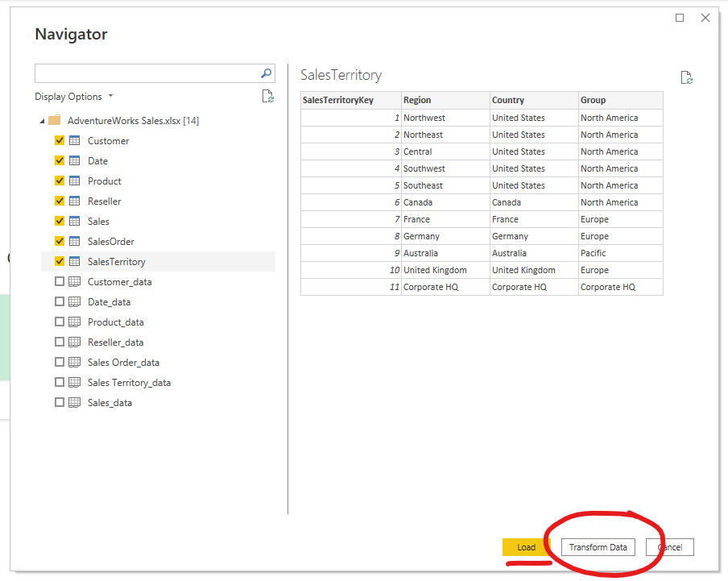728x581 pixels.
Task: Collapse the AdventureWorks Sales.xlsx tree node
Action: point(41,121)
